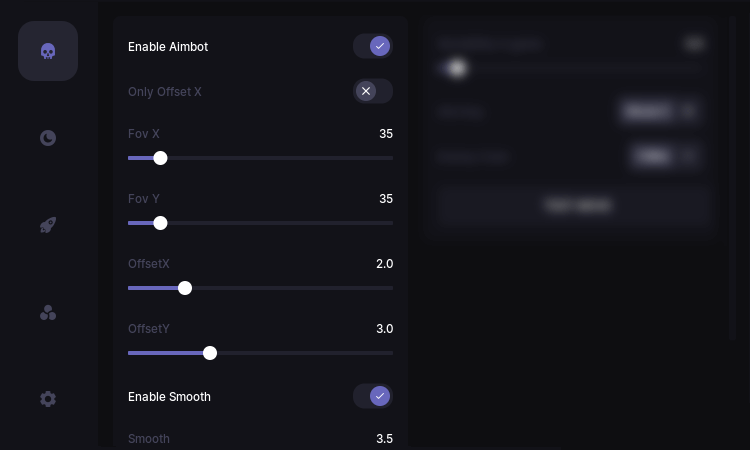Disable the Enable Aimbot switch

click(x=373, y=46)
